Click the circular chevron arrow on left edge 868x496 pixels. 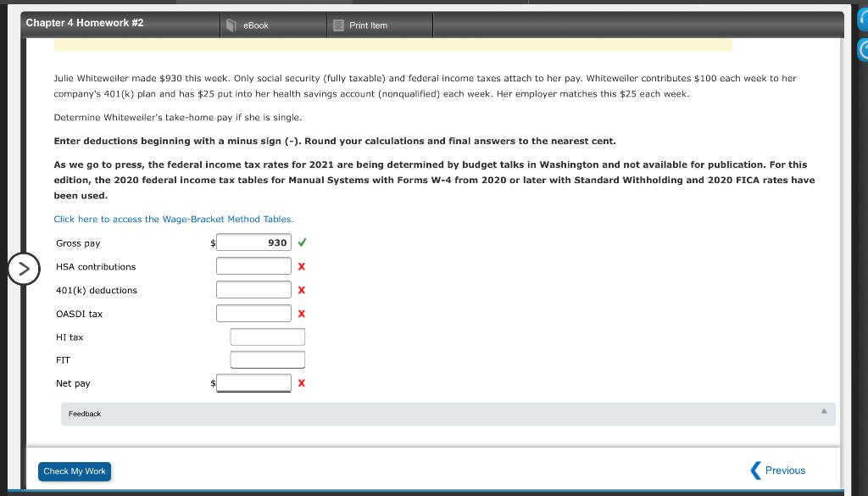[25, 269]
